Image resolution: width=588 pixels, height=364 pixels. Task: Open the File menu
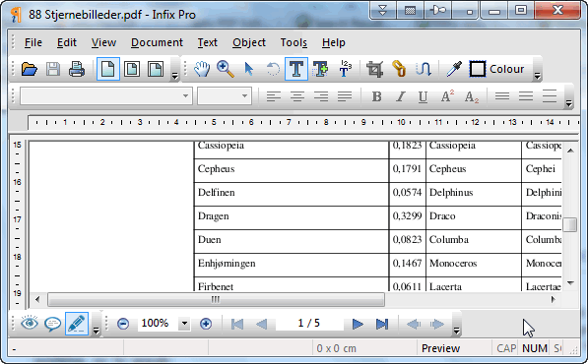[33, 42]
